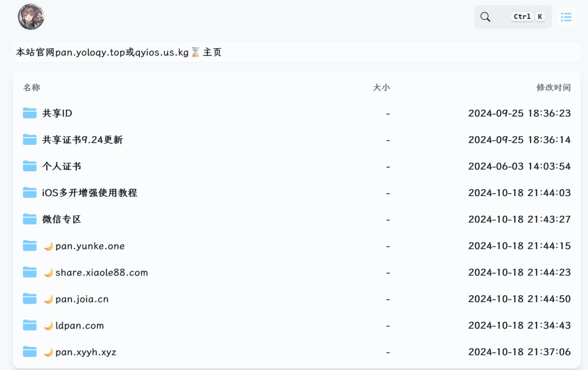Viewport: 588px width, 370px height.
Task: Click moon emoji beside share.xiaole88.com
Action: pyautogui.click(x=48, y=273)
